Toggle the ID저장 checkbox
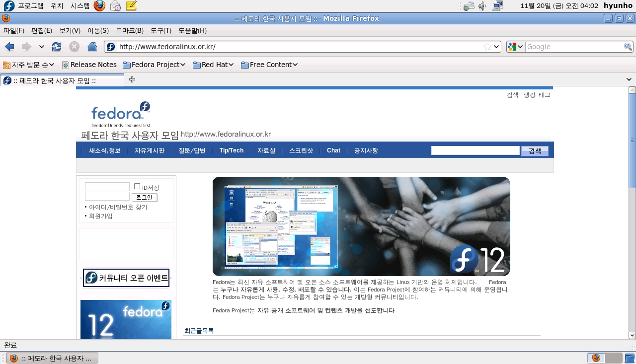 click(x=137, y=186)
